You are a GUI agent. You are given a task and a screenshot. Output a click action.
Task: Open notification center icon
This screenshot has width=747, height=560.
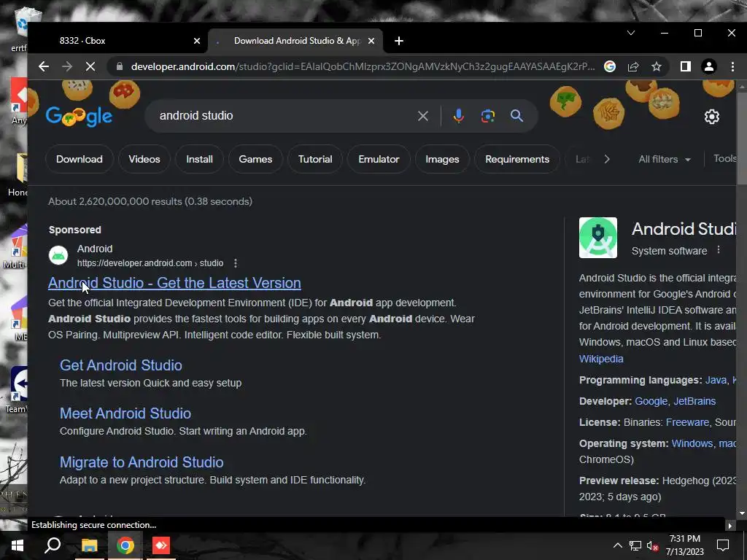tap(723, 545)
